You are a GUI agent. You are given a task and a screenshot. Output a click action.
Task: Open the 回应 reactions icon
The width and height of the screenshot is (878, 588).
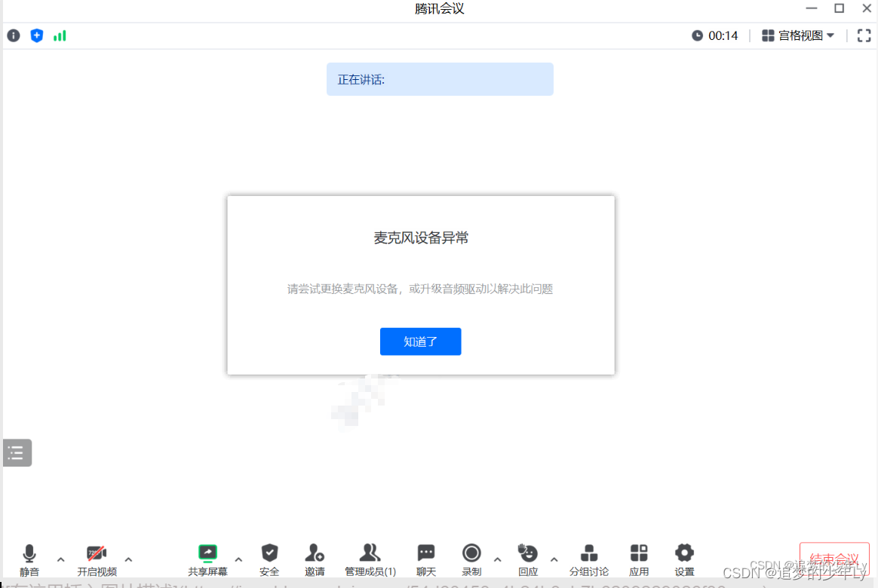(x=528, y=553)
